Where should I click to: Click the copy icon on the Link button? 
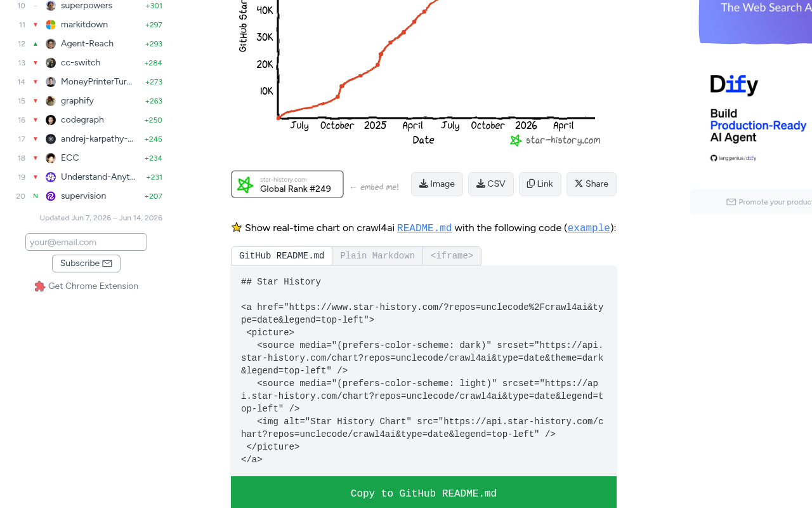(x=530, y=184)
